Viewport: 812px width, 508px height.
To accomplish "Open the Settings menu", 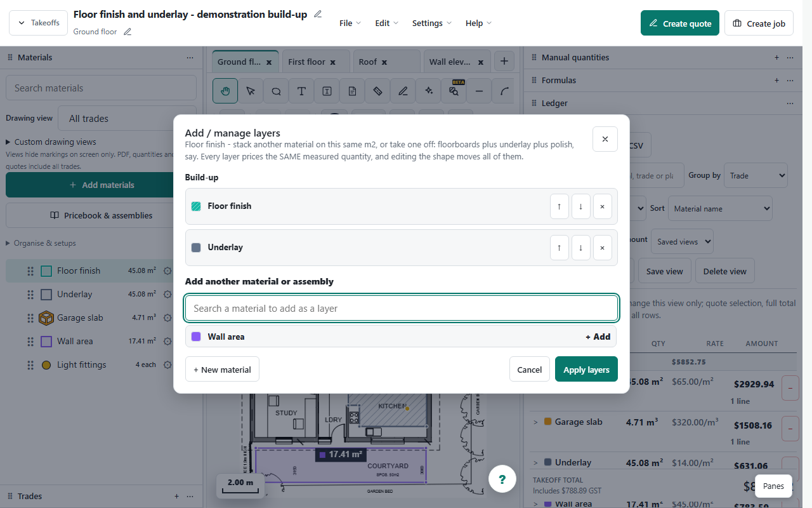I will [x=432, y=23].
